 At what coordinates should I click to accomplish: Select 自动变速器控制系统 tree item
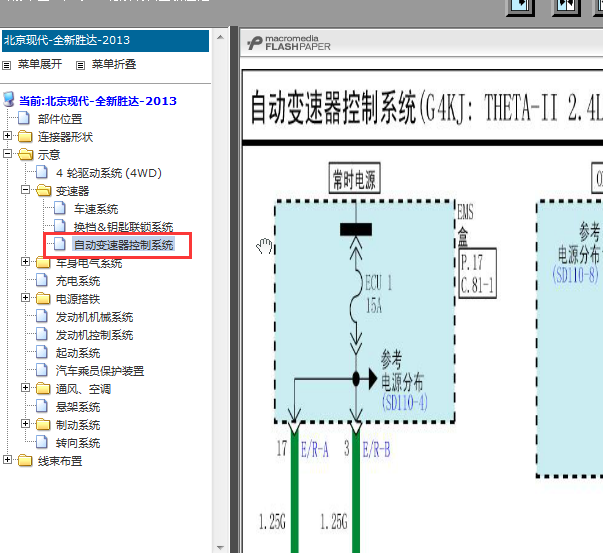[x=123, y=245]
